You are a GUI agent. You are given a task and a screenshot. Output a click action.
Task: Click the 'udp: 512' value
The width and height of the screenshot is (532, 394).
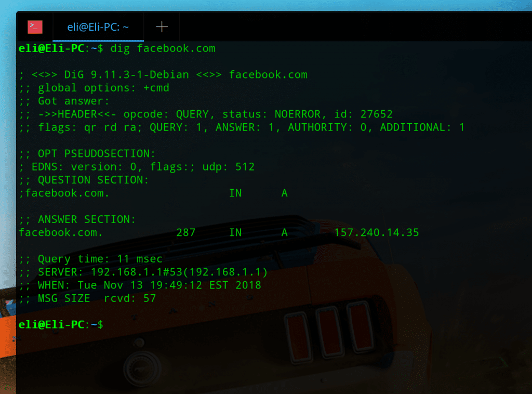coord(229,167)
